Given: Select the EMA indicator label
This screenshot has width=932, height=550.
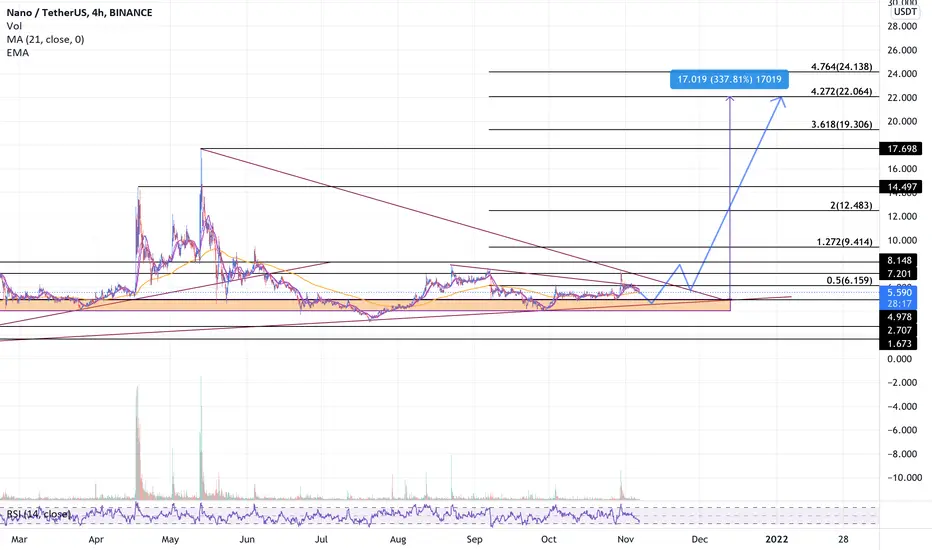Looking at the screenshot, I should click(18, 52).
